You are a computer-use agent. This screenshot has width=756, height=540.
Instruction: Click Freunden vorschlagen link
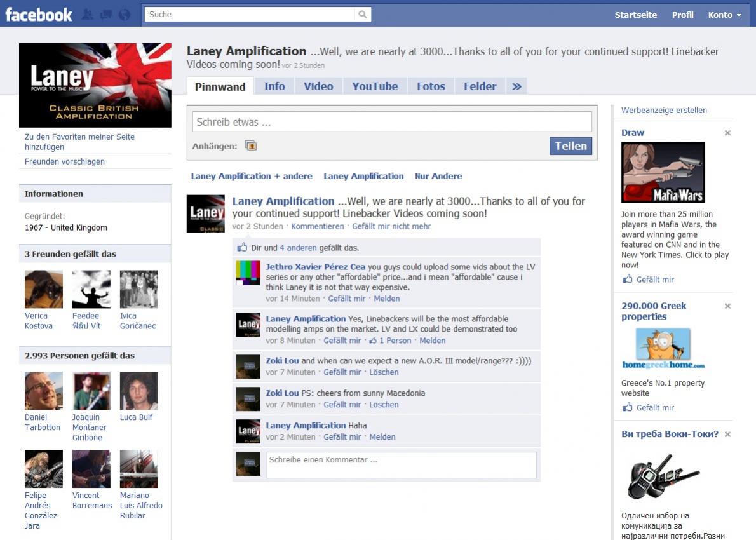[65, 161]
